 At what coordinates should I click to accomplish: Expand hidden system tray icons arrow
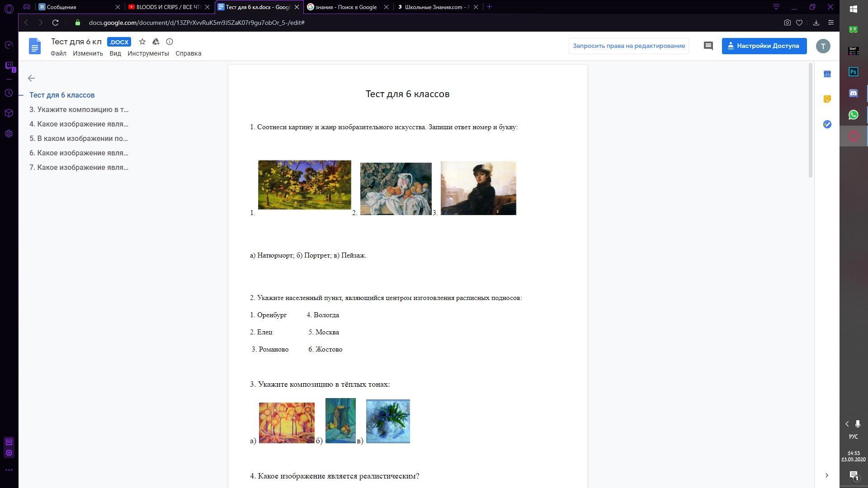pos(847,424)
